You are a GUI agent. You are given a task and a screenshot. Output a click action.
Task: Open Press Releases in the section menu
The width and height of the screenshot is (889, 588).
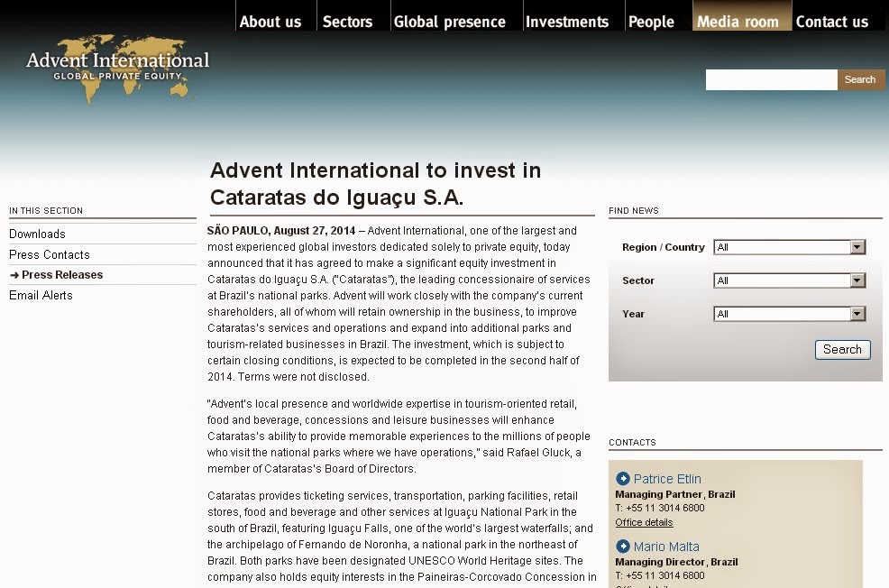(x=62, y=275)
